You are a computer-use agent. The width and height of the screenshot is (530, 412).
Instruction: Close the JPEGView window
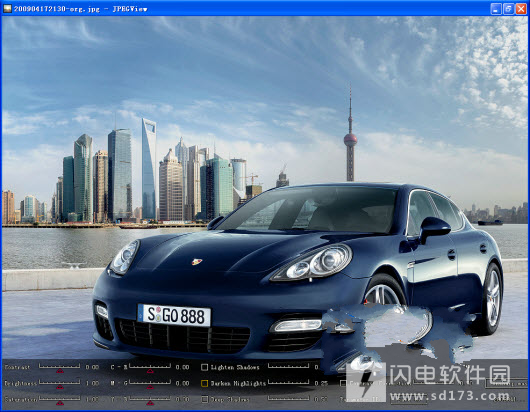coord(521,9)
